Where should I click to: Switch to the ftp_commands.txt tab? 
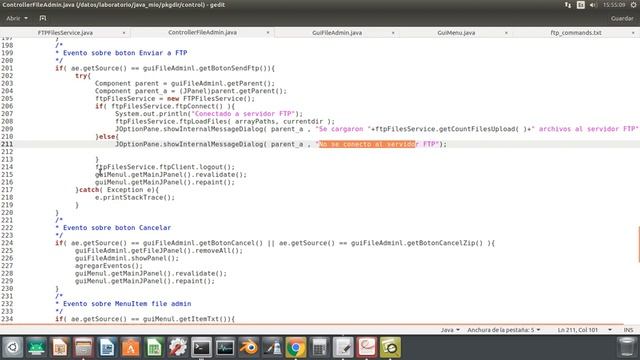(576, 33)
